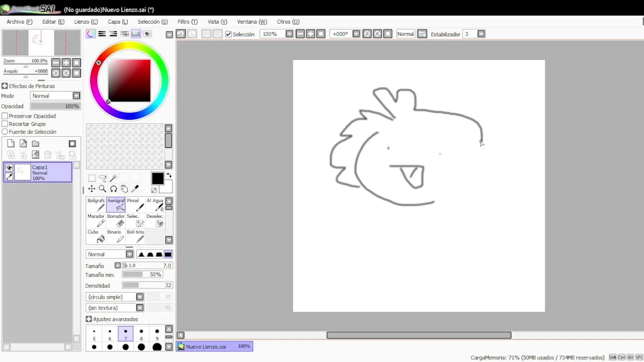Open the Lienzo menu
644x362 pixels.
pyautogui.click(x=86, y=22)
